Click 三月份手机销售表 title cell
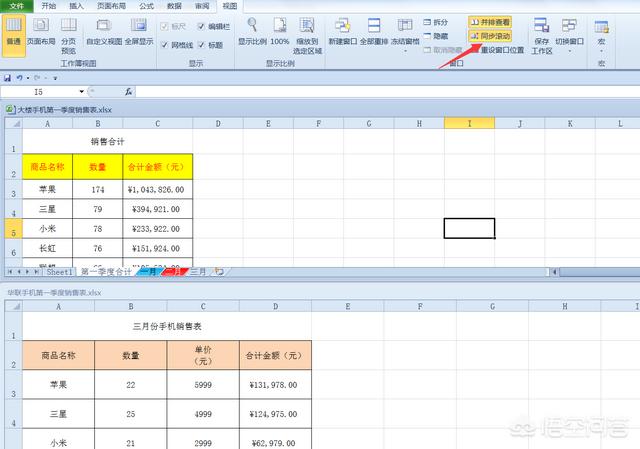Image resolution: width=640 pixels, height=449 pixels. pos(167,326)
